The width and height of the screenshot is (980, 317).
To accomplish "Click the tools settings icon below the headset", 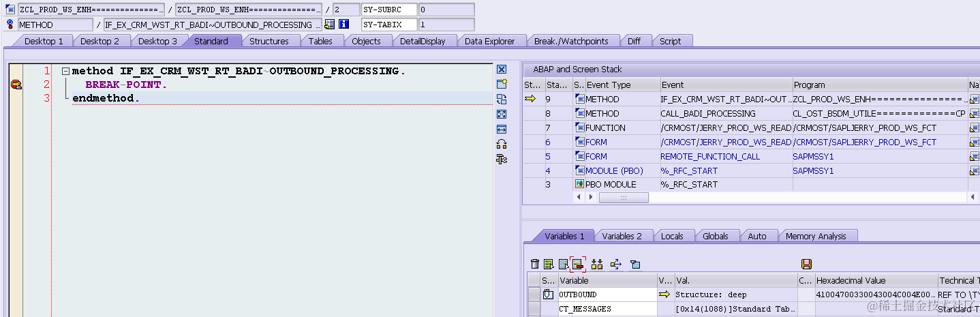I will [x=502, y=160].
